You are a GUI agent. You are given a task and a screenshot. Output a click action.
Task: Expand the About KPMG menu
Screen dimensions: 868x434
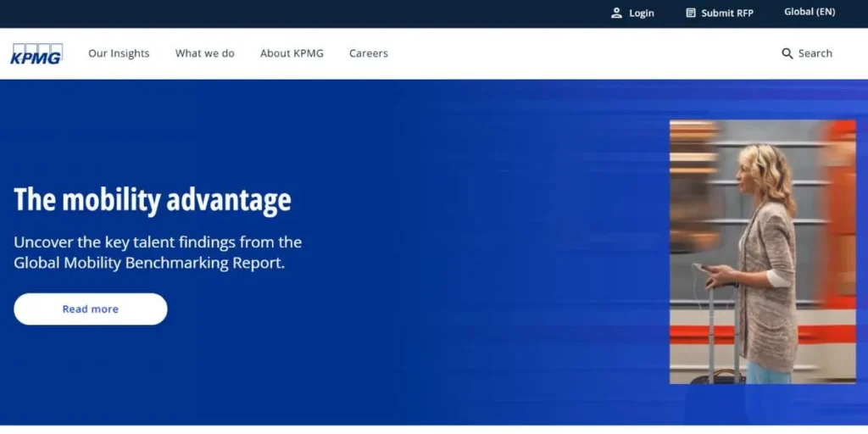292,53
